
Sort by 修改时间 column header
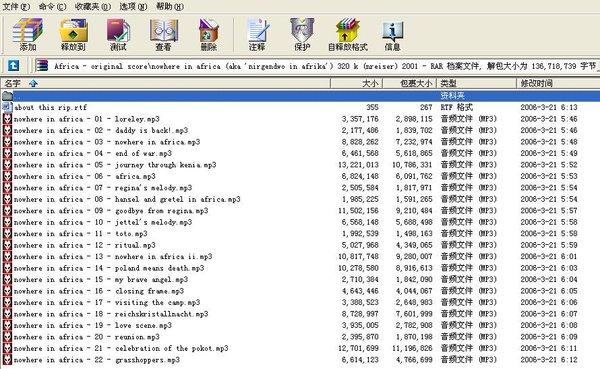pyautogui.click(x=558, y=83)
